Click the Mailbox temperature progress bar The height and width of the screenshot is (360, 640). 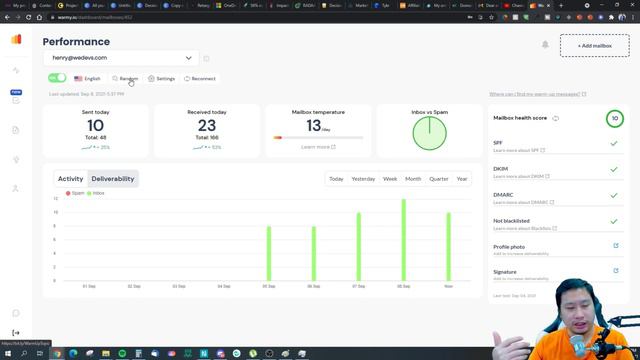click(x=318, y=138)
